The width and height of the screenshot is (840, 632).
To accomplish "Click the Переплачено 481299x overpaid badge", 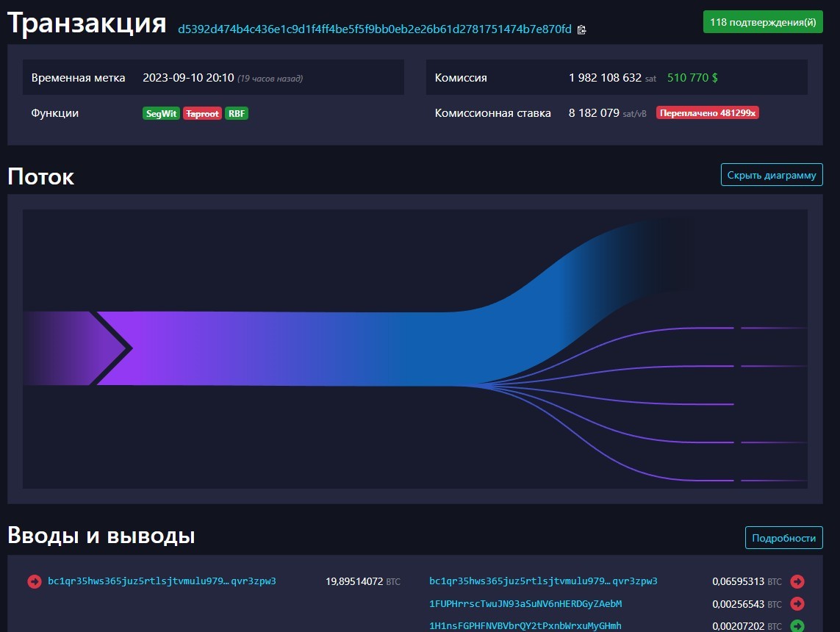I will coord(707,113).
